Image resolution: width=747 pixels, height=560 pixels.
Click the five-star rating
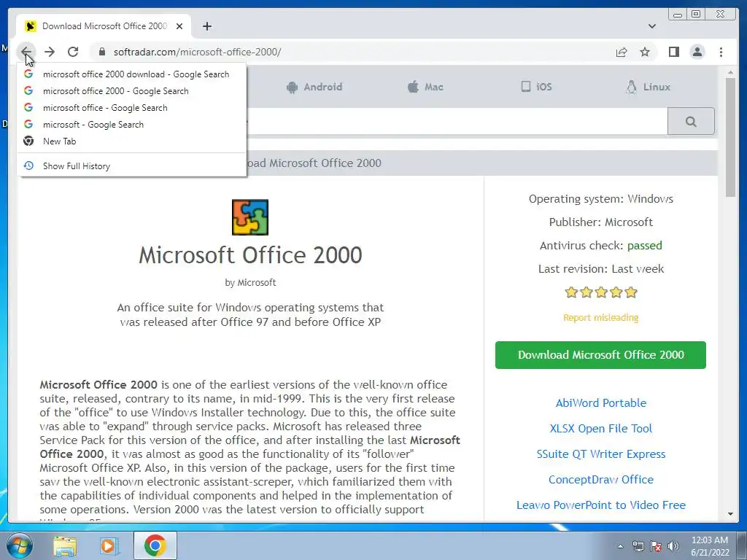click(601, 292)
